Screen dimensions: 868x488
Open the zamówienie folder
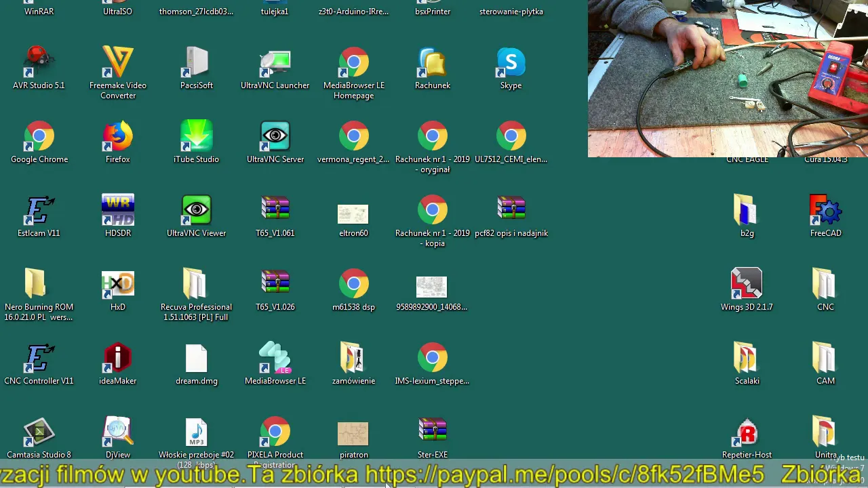[x=354, y=363]
